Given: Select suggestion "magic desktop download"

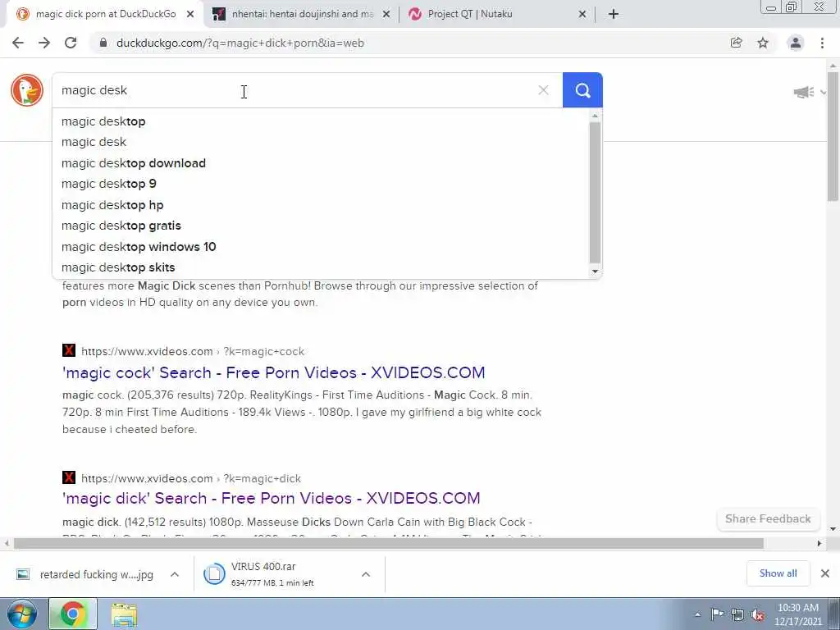Looking at the screenshot, I should point(321,163).
